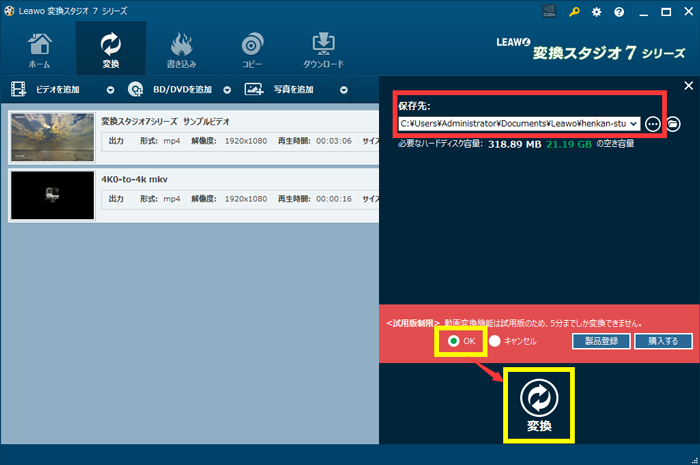Select the 4K0-to-4k mkv thumbnail
This screenshot has width=700, height=465.
point(52,195)
